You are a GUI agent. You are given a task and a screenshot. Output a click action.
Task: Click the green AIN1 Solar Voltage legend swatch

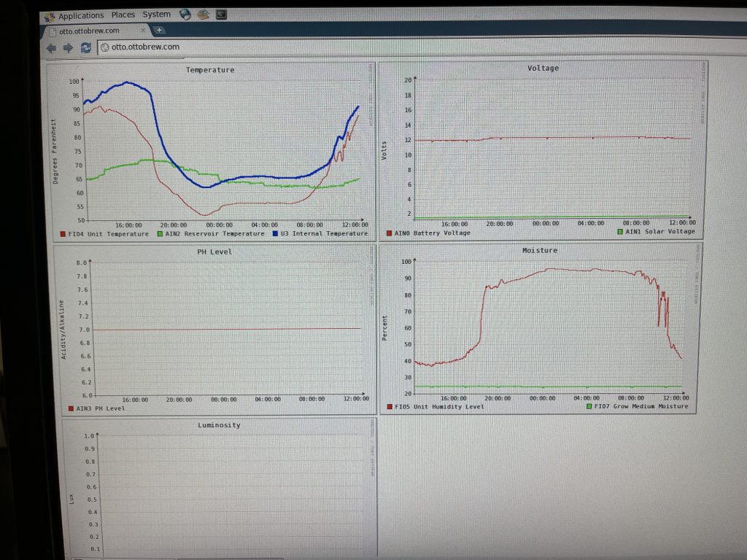[621, 232]
